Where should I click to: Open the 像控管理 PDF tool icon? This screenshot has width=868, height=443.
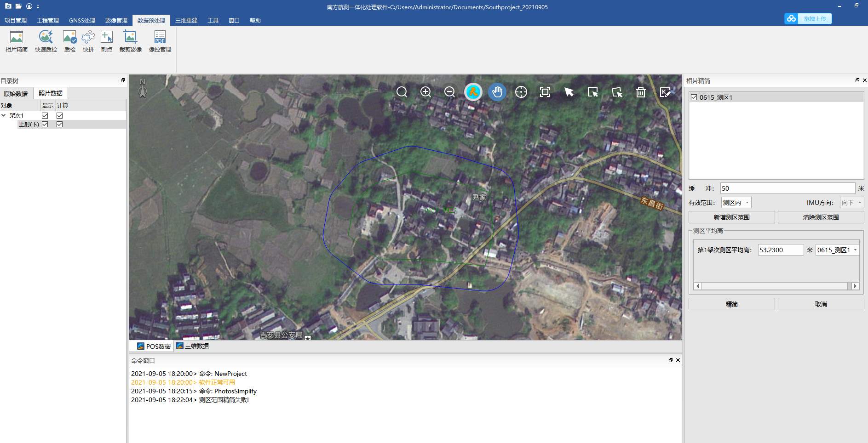160,41
